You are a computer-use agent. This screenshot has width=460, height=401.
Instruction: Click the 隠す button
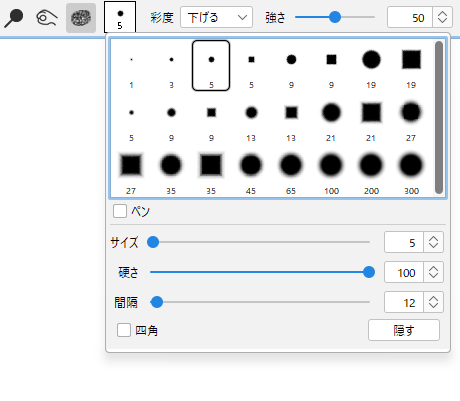pos(404,330)
